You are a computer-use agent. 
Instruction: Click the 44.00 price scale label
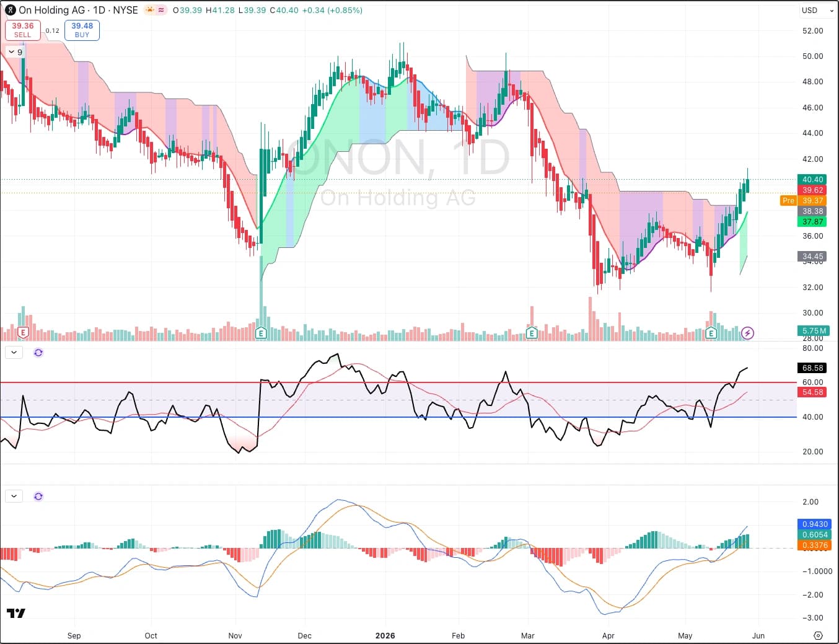812,133
